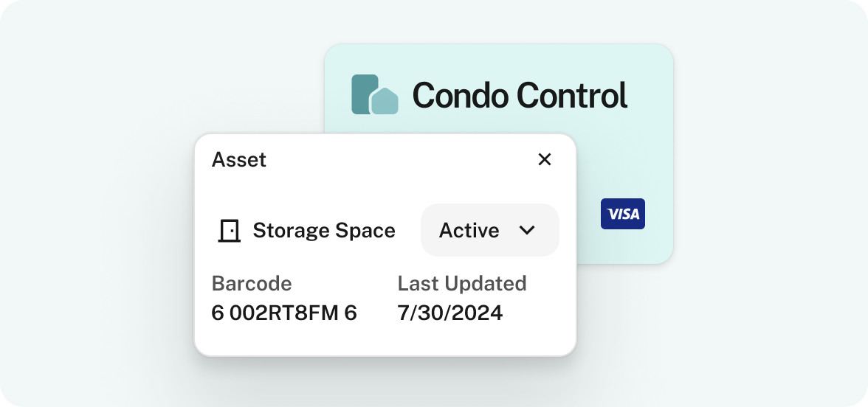Click the VISA card badge
The width and height of the screenshot is (868, 407).
coord(623,214)
